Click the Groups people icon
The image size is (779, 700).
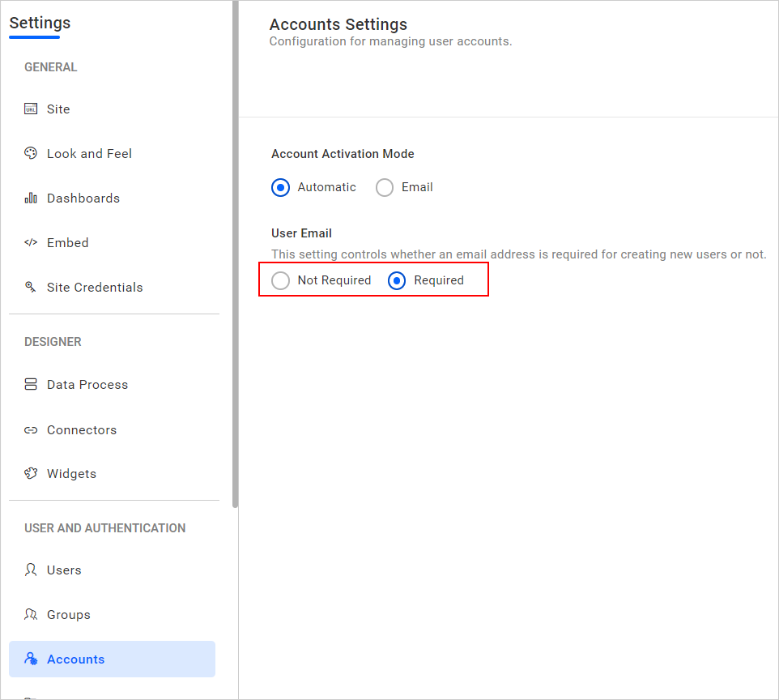(31, 614)
